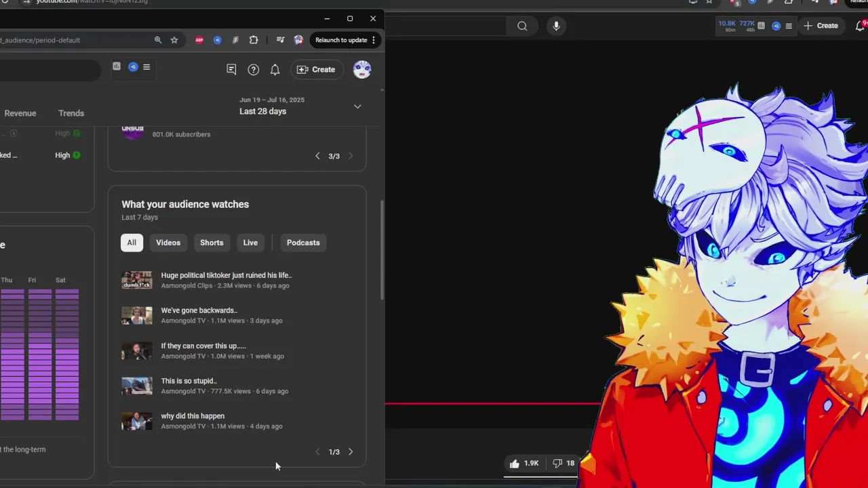Image resolution: width=868 pixels, height=488 pixels.
Task: Open the Chrome profile avatar in toolbar
Action: pyautogui.click(x=298, y=40)
